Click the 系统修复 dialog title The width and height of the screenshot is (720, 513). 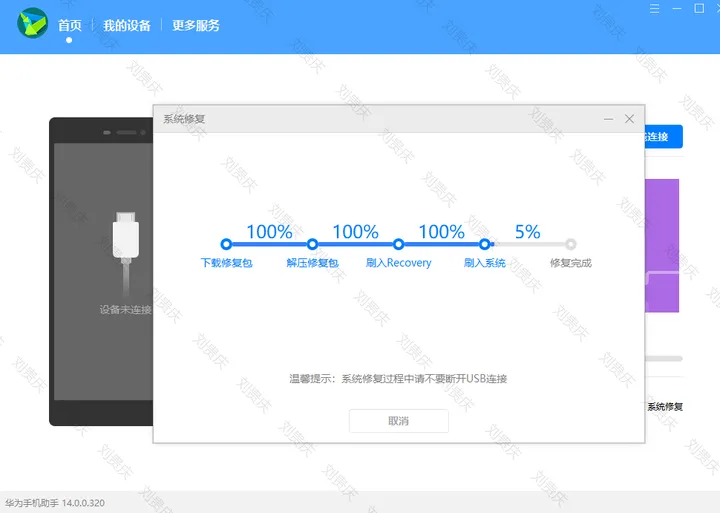[184, 119]
